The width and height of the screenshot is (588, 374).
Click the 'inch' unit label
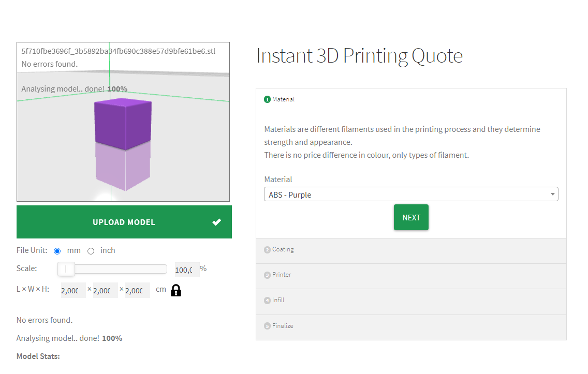click(108, 250)
